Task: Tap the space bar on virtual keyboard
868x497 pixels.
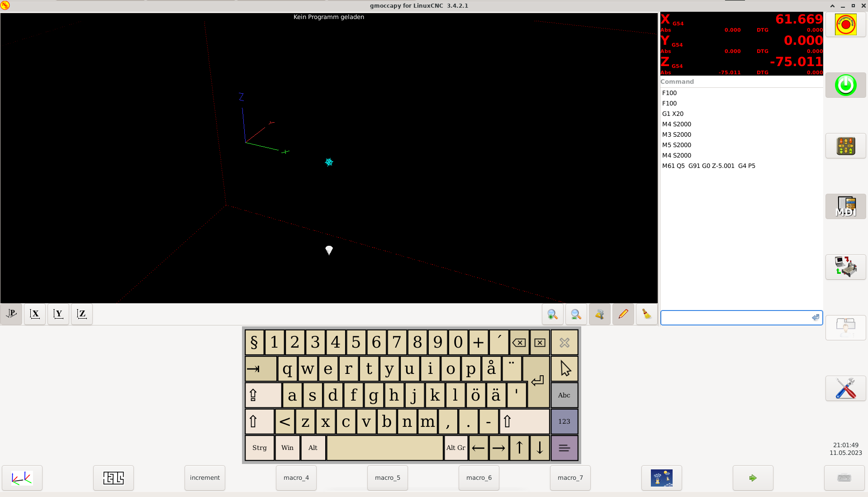Action: click(x=385, y=448)
